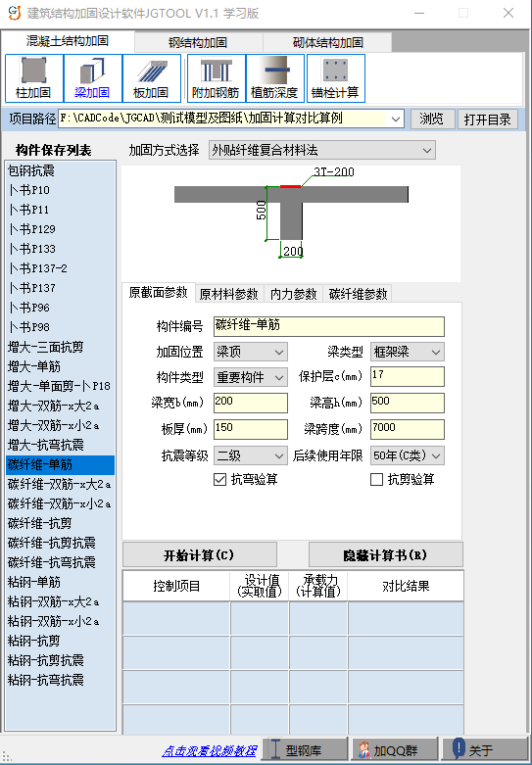This screenshot has height=765, width=532.
Task: Switch to the 原材料参数 tab
Action: pos(229,294)
